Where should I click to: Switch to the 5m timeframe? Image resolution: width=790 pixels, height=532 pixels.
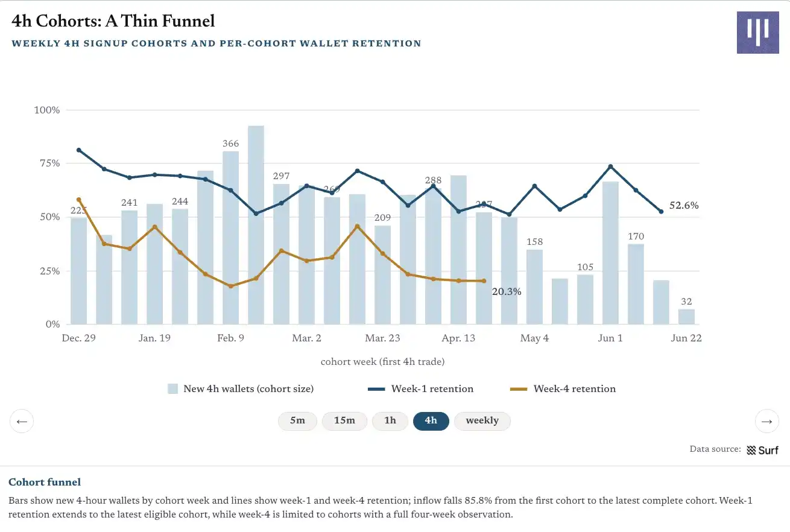[297, 421]
